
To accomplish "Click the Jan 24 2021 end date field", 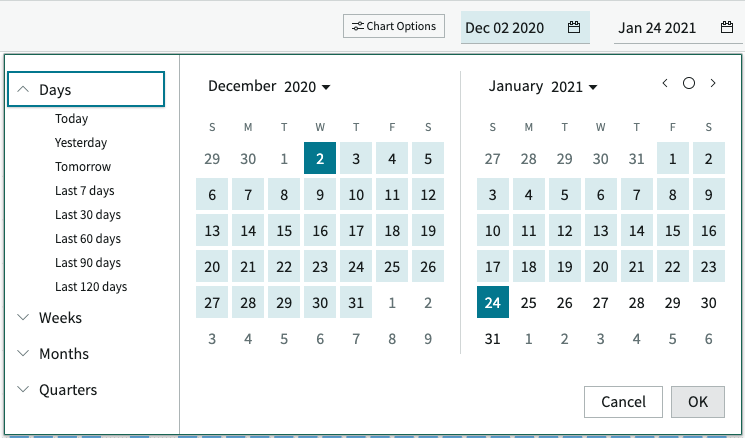I will (678, 28).
